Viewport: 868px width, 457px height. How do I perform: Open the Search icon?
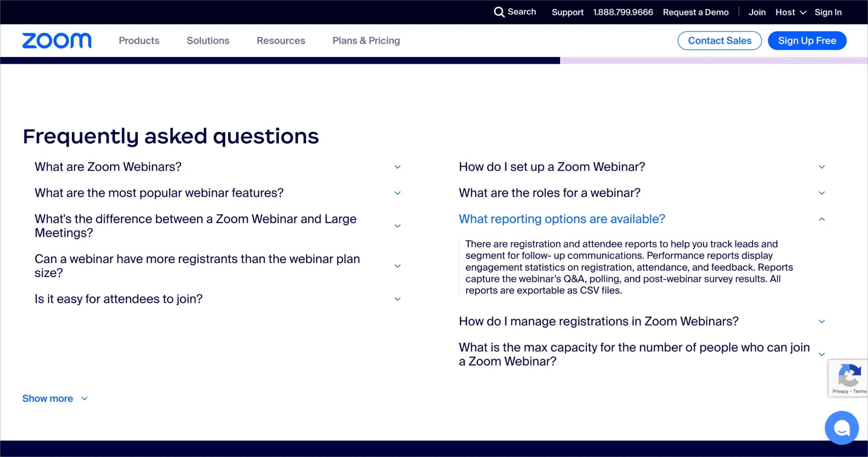[514, 12]
